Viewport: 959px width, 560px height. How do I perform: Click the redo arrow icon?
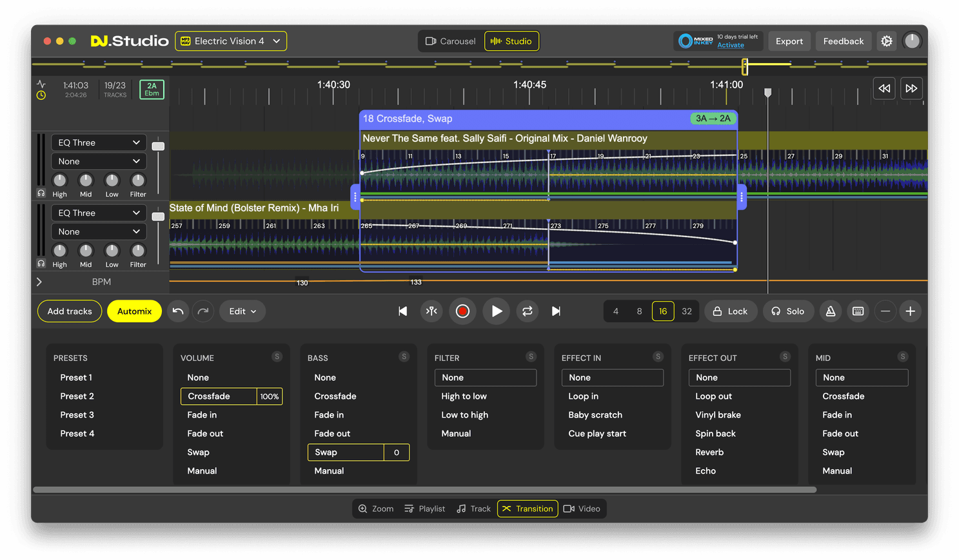(x=203, y=311)
